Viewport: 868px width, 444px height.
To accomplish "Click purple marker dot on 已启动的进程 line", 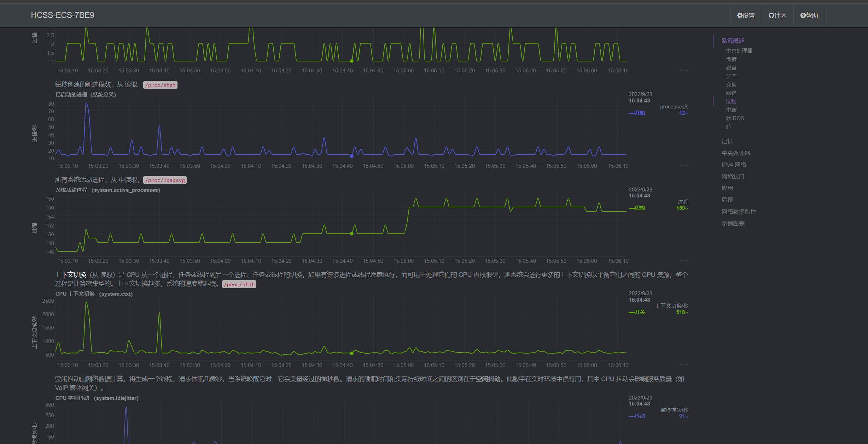I will pos(351,156).
